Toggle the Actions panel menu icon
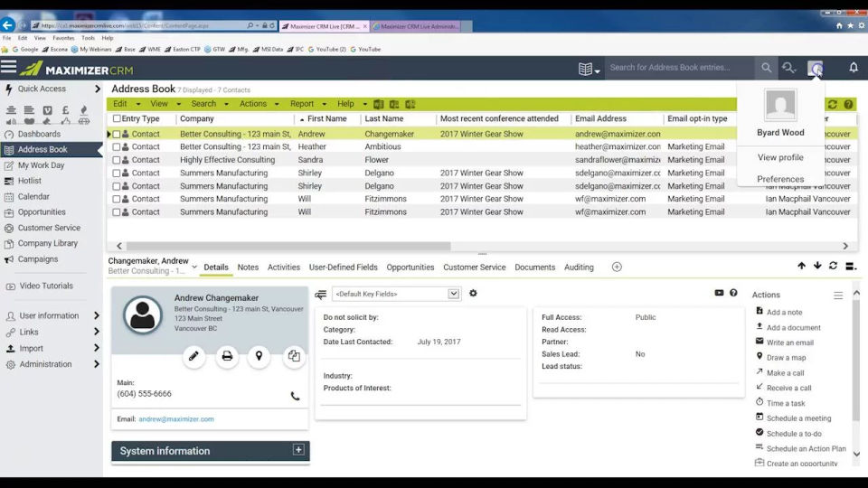 [x=838, y=296]
